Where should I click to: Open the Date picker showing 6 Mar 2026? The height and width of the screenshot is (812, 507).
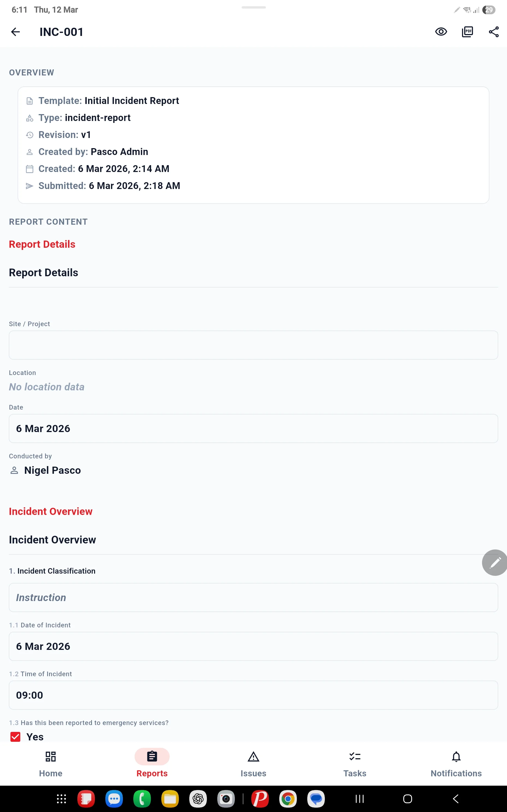pyautogui.click(x=253, y=428)
